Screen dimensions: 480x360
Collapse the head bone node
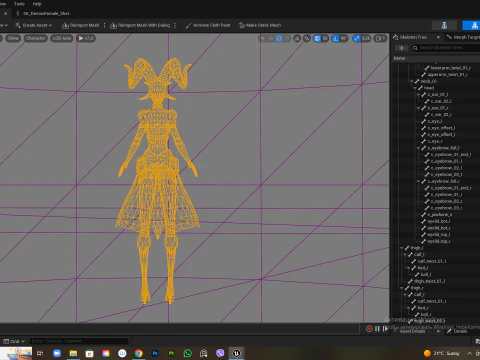pyautogui.click(x=415, y=88)
